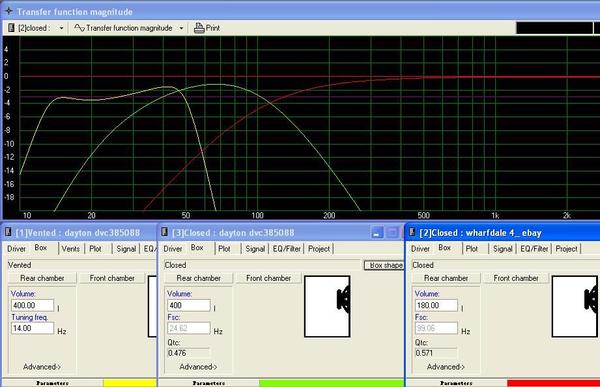This screenshot has height=387, width=600.
Task: Open Project tab in [2]Closed wharfdale window
Action: (x=567, y=249)
